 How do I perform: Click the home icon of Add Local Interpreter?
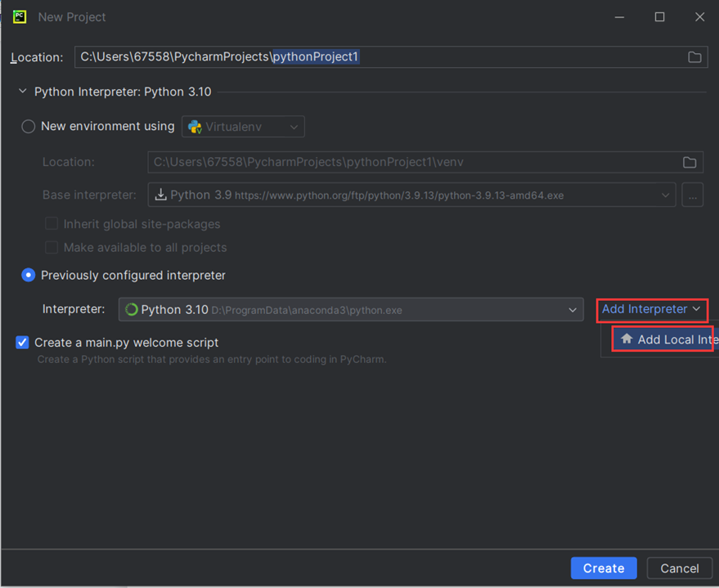627,339
